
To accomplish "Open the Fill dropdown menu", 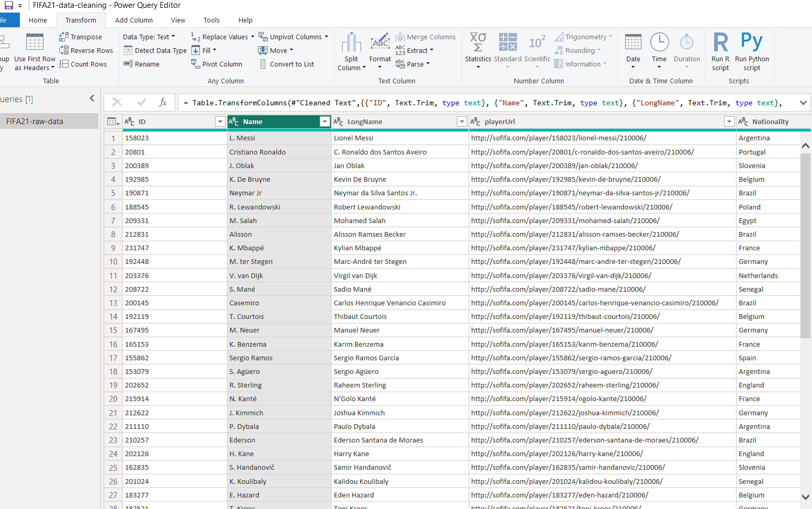I will (212, 50).
